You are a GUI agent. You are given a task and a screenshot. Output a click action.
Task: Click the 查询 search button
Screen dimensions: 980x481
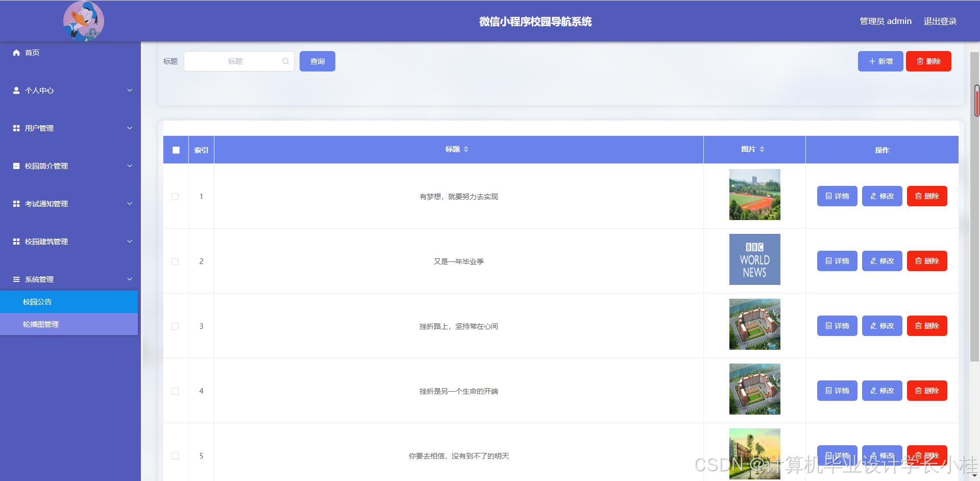tap(317, 61)
